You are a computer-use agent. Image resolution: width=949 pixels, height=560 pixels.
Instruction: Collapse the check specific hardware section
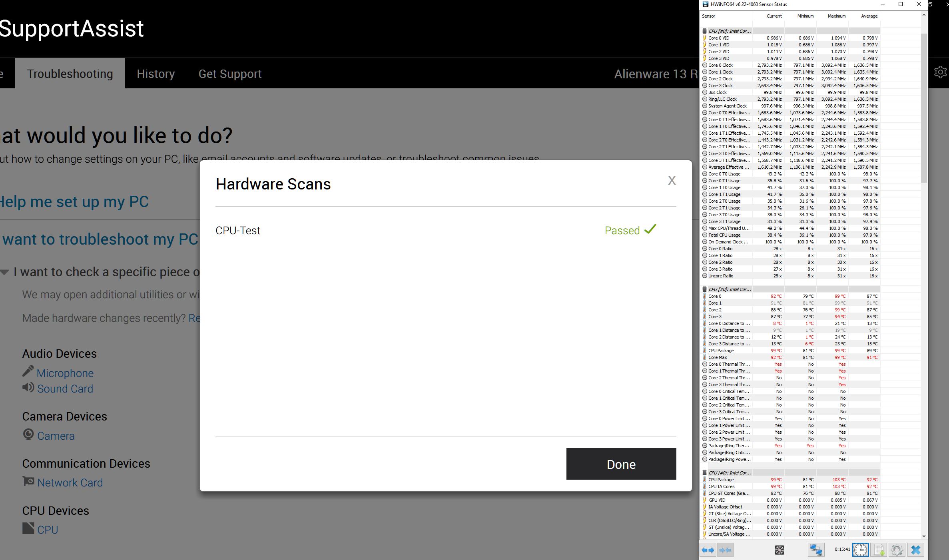[x=5, y=272]
